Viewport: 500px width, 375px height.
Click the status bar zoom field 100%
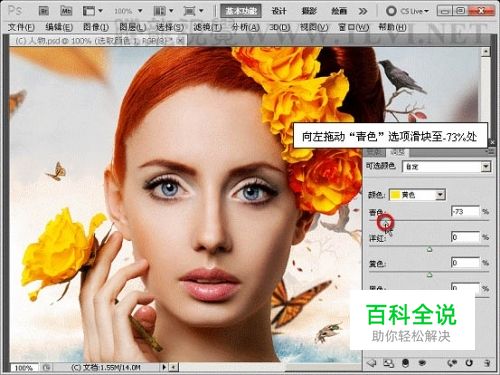24,368
